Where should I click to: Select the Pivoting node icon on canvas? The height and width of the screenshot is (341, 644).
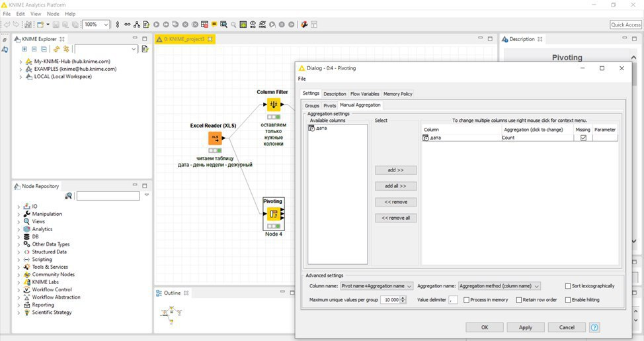pyautogui.click(x=274, y=214)
